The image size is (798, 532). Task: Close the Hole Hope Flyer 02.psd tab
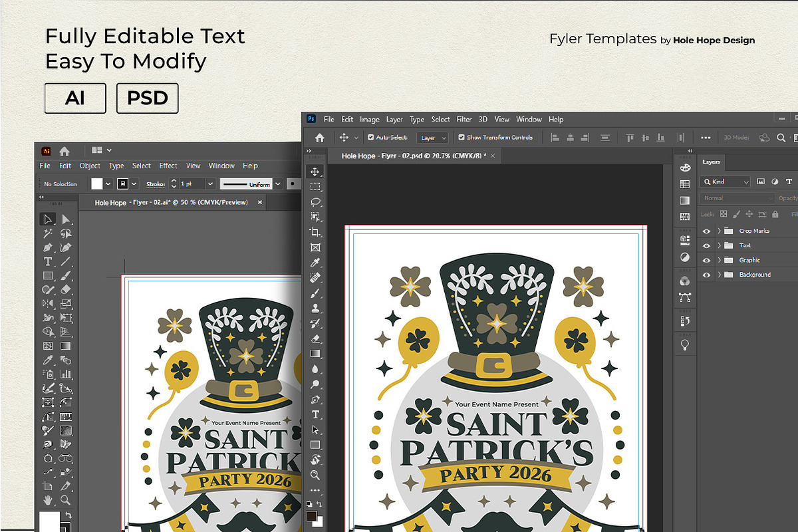(493, 156)
